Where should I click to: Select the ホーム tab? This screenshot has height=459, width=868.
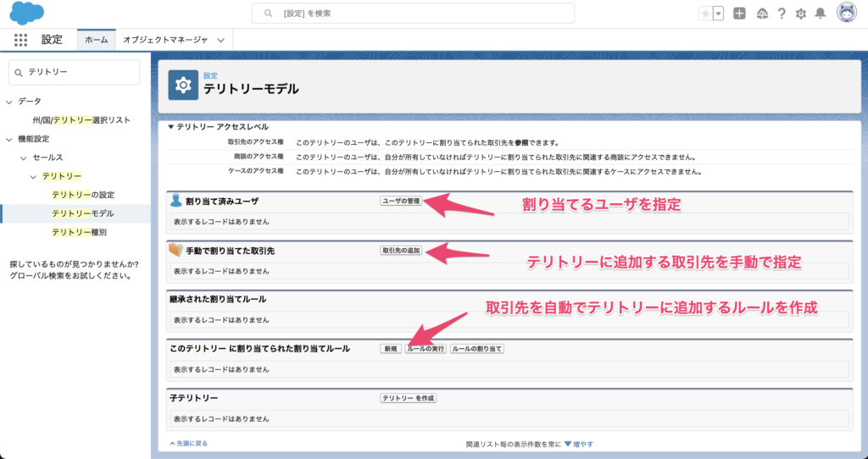(x=97, y=40)
